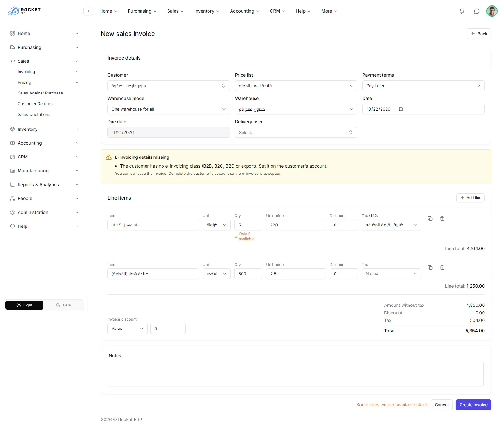Open the notifications bell
Viewport: 504px width, 429px height.
click(x=462, y=11)
